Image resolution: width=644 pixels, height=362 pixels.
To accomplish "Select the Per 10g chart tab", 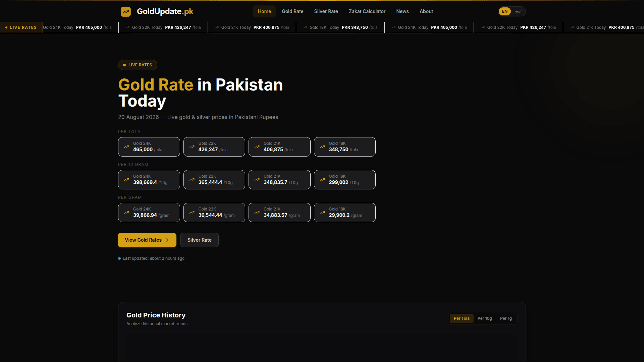I will [x=485, y=318].
